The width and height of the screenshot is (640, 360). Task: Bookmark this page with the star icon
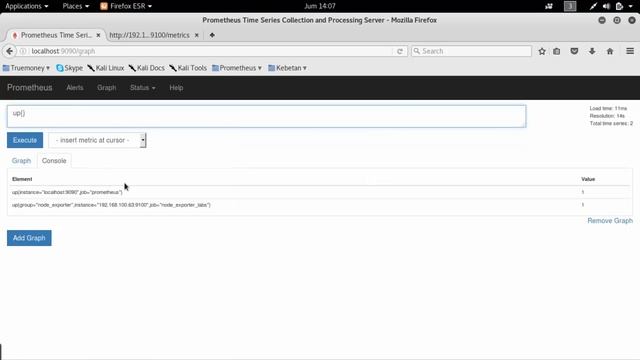point(542,51)
